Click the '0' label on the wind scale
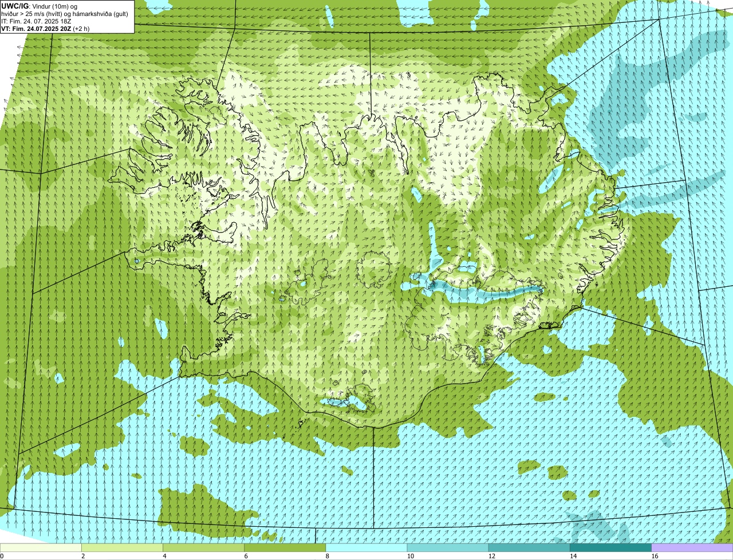This screenshot has width=733, height=560. [x=2, y=556]
